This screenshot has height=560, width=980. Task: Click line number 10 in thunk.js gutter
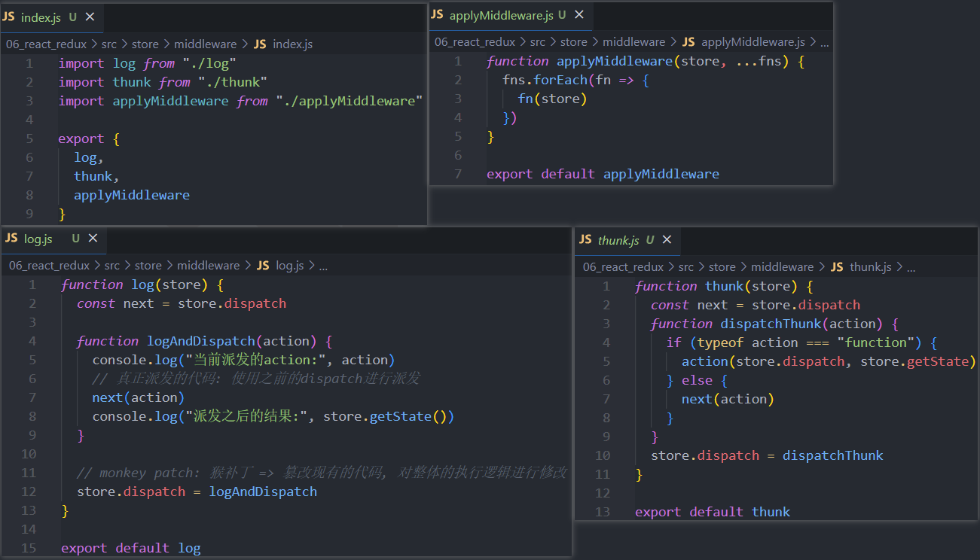point(603,455)
